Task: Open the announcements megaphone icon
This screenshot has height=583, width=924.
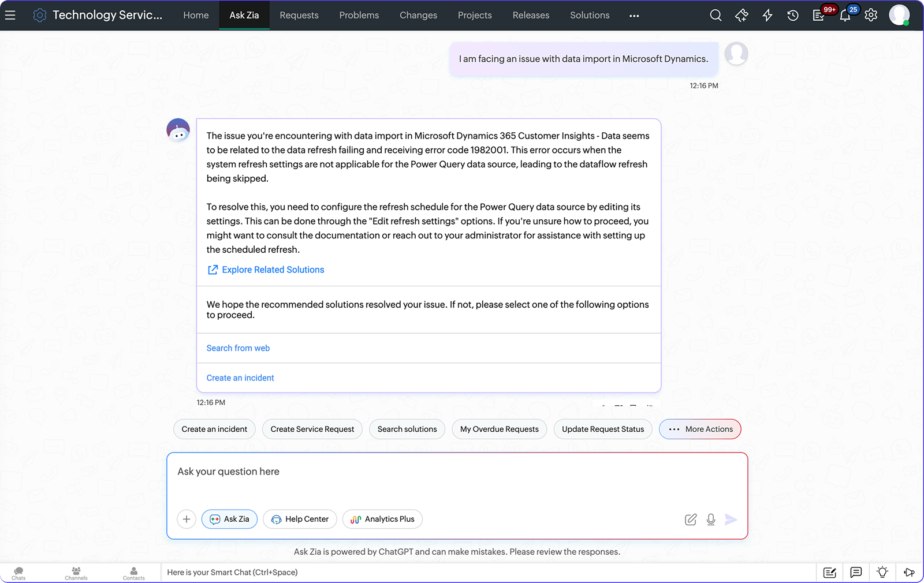Action: tap(908, 572)
